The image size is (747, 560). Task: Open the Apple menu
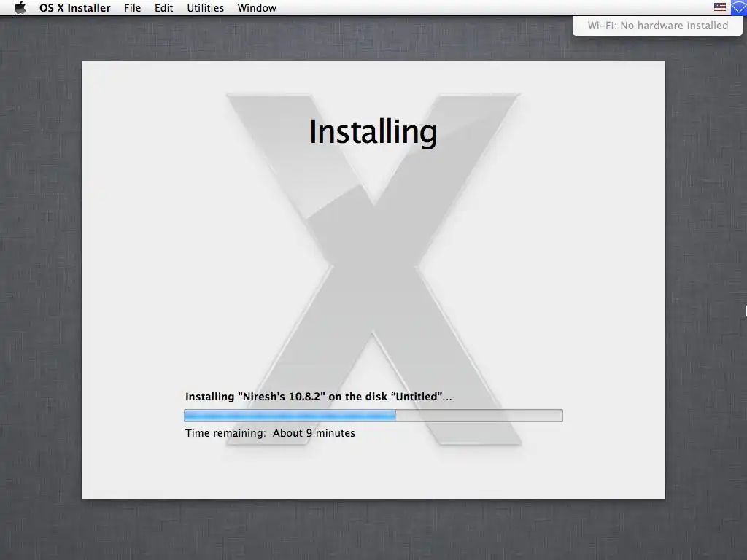pyautogui.click(x=20, y=7)
